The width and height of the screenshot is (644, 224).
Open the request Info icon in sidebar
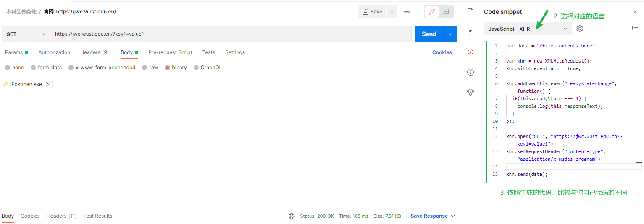tap(471, 72)
